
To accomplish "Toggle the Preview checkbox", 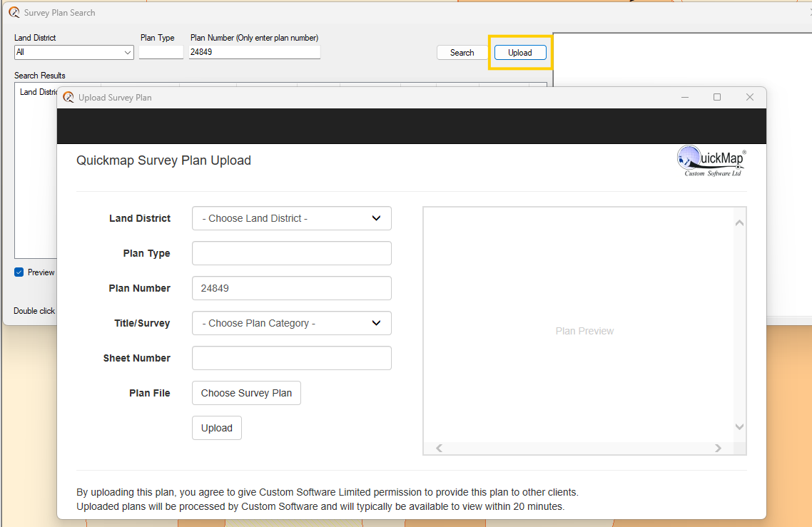I will click(19, 272).
